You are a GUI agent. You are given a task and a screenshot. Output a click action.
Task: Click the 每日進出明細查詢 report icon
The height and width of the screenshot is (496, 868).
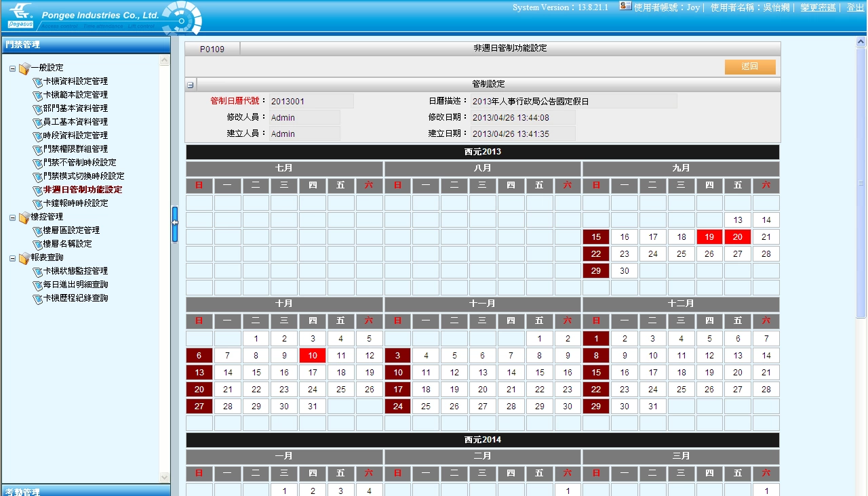click(39, 285)
